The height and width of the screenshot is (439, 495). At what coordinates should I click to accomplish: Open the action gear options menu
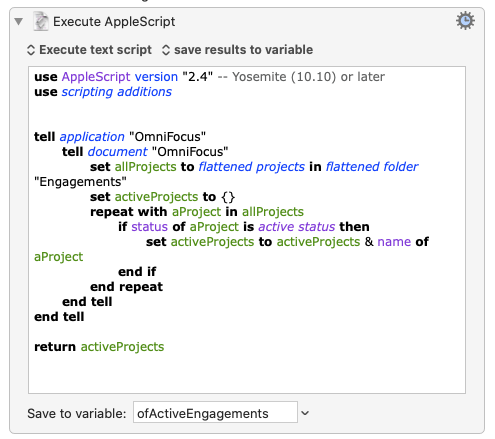click(x=465, y=21)
